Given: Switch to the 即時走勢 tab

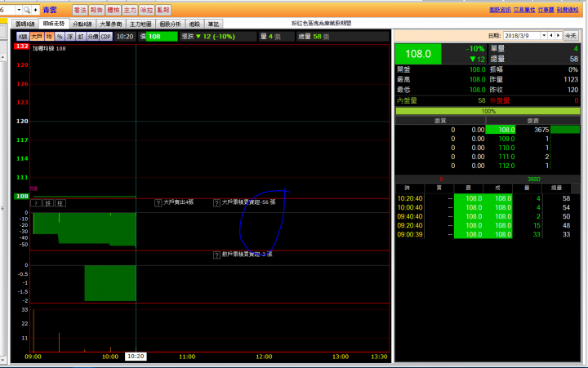Looking at the screenshot, I should [x=54, y=24].
